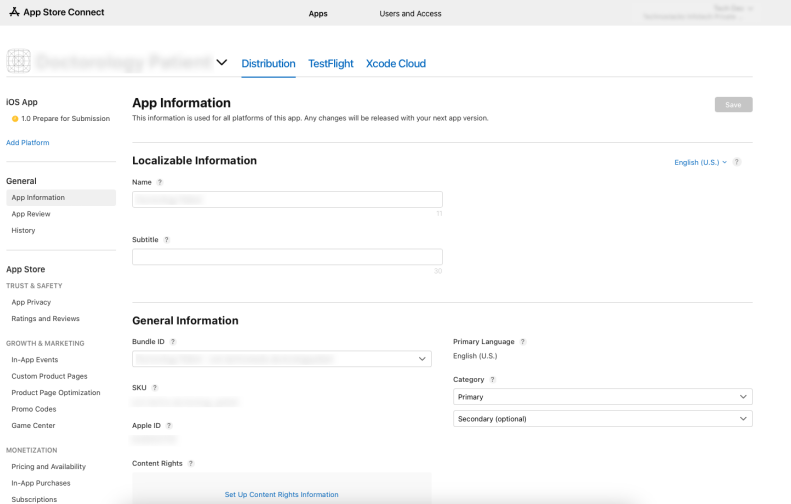
Task: Open Set Up Content Rights Information link
Action: click(281, 494)
